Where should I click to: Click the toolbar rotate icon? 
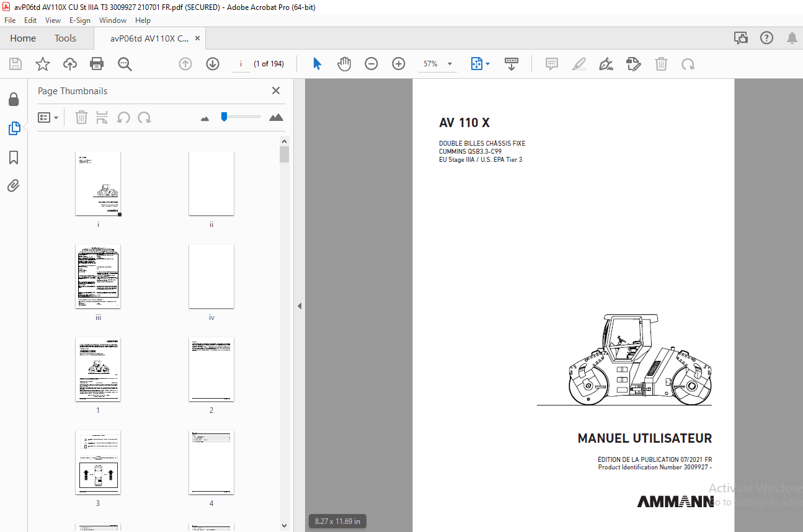[x=688, y=64]
